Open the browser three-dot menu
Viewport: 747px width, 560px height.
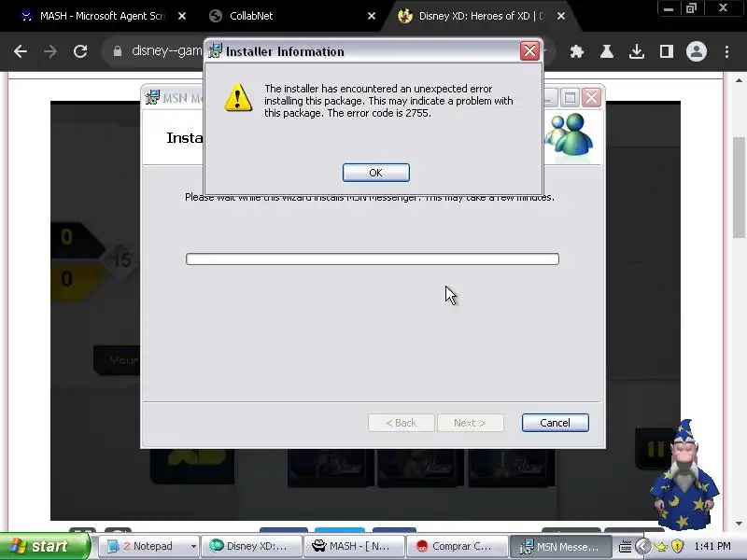tap(727, 51)
